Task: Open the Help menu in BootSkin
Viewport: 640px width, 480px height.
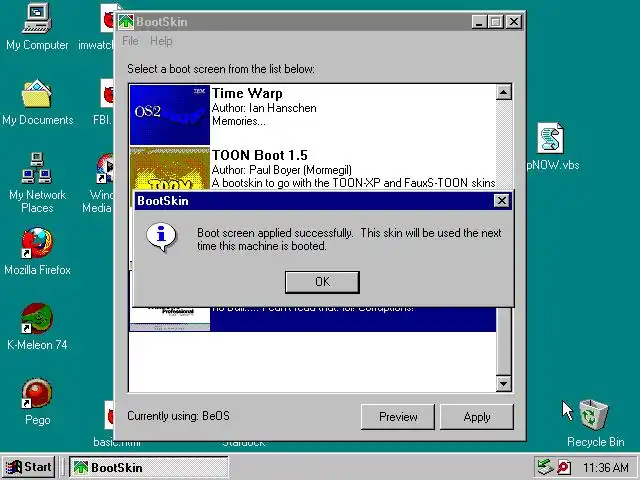Action: (161, 41)
